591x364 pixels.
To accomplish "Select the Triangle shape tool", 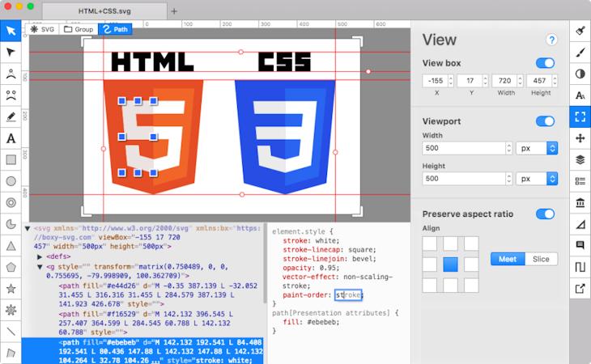I will tap(11, 246).
